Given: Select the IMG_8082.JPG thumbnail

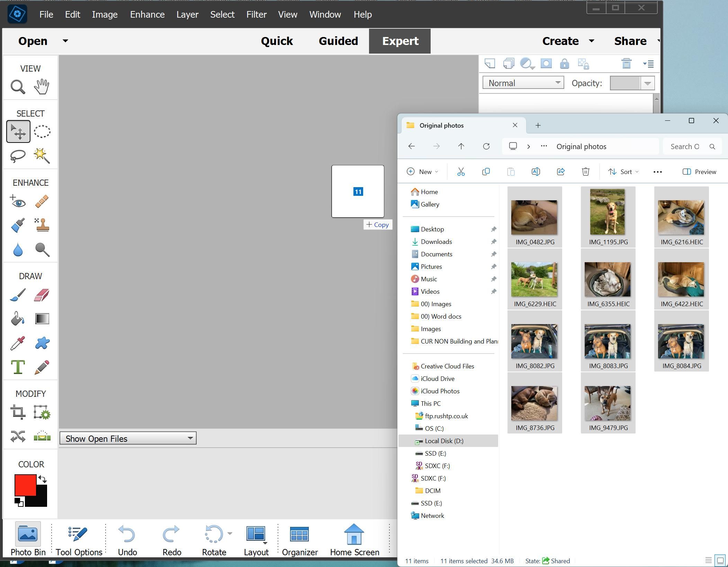Looking at the screenshot, I should pyautogui.click(x=534, y=341).
